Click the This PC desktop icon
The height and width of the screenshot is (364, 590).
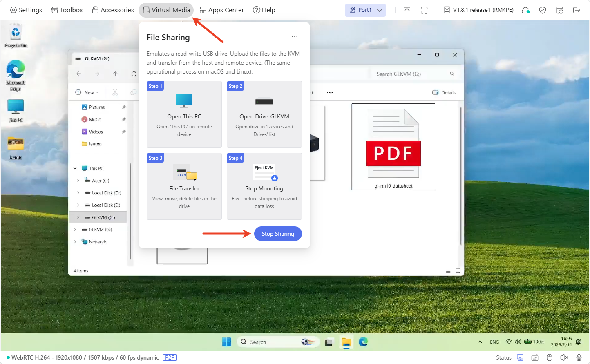(x=16, y=111)
